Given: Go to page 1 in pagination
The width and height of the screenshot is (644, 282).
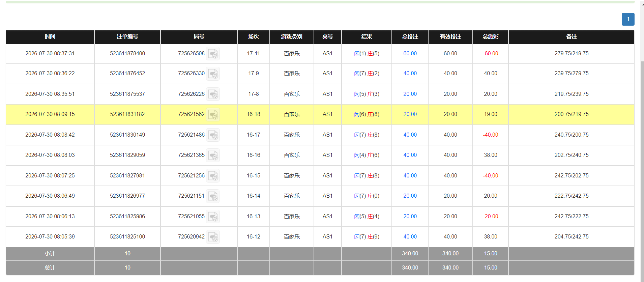Looking at the screenshot, I should 628,19.
